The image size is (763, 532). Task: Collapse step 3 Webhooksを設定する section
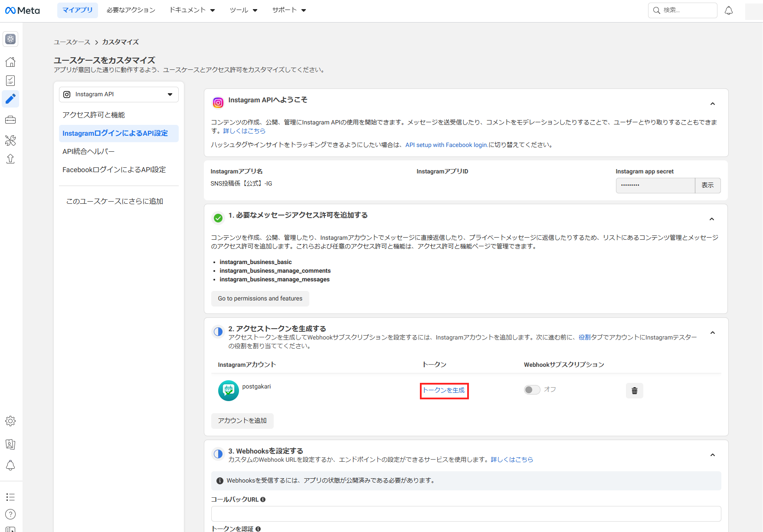(712, 455)
